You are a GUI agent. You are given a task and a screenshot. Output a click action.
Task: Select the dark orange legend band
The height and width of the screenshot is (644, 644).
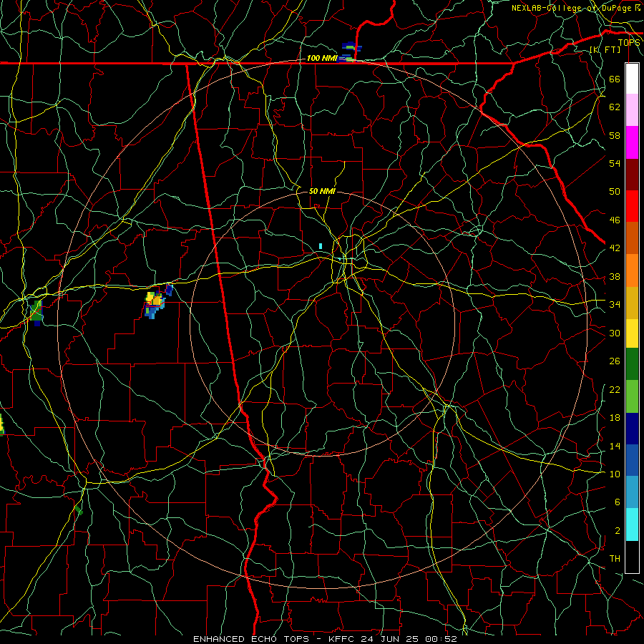[x=632, y=238]
